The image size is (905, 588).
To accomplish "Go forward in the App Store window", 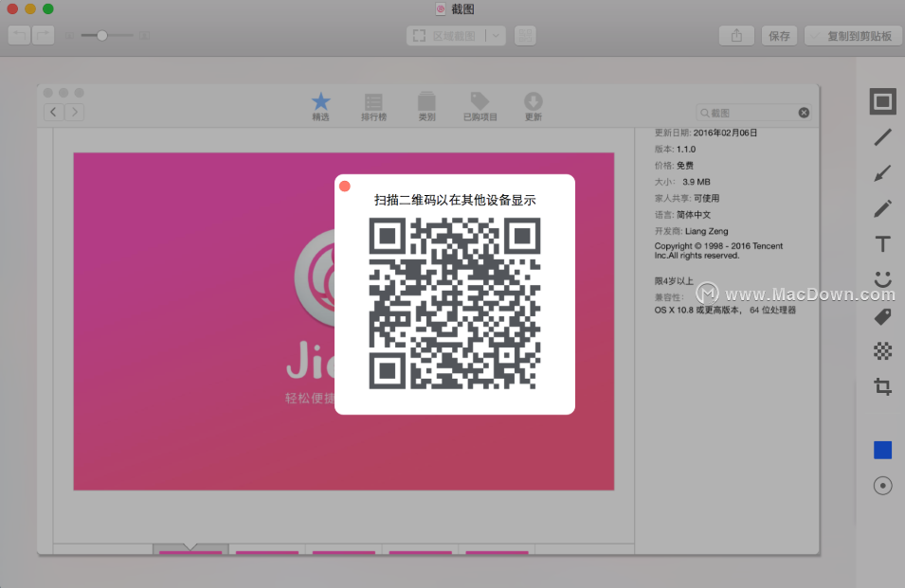I will pos(75,112).
